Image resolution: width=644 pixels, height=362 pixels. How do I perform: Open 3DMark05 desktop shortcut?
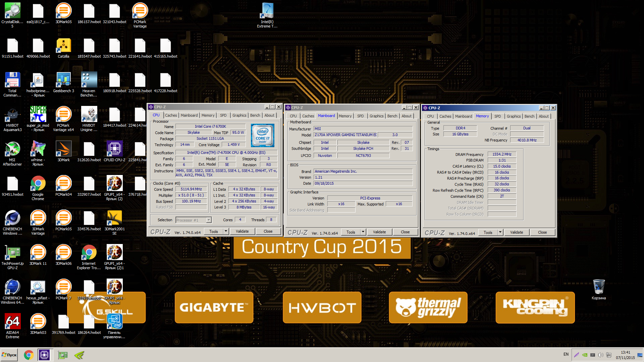(63, 13)
